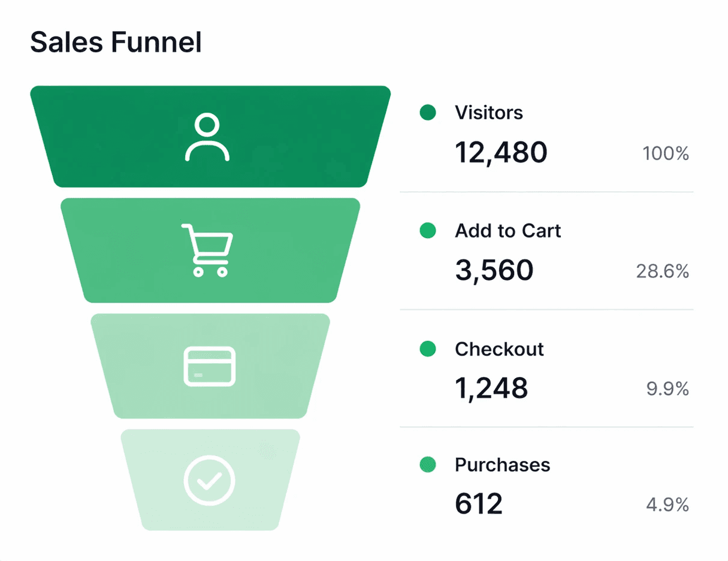Viewport: 728px width, 561px height.
Task: Select the green dot beside Checkout
Action: pyautogui.click(x=428, y=349)
